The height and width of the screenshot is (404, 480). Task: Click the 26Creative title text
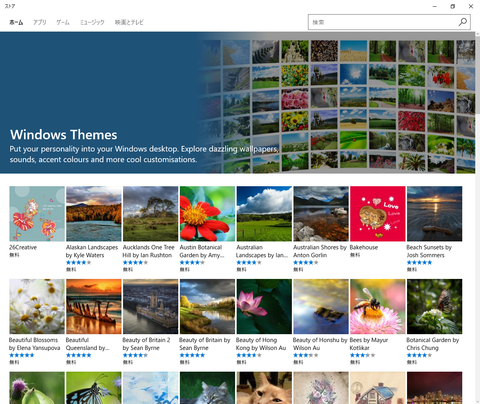click(23, 247)
